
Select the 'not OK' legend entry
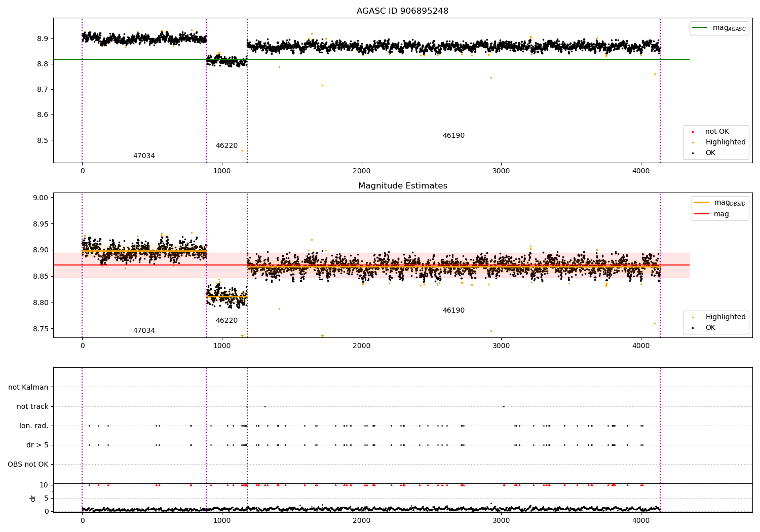tap(716, 132)
